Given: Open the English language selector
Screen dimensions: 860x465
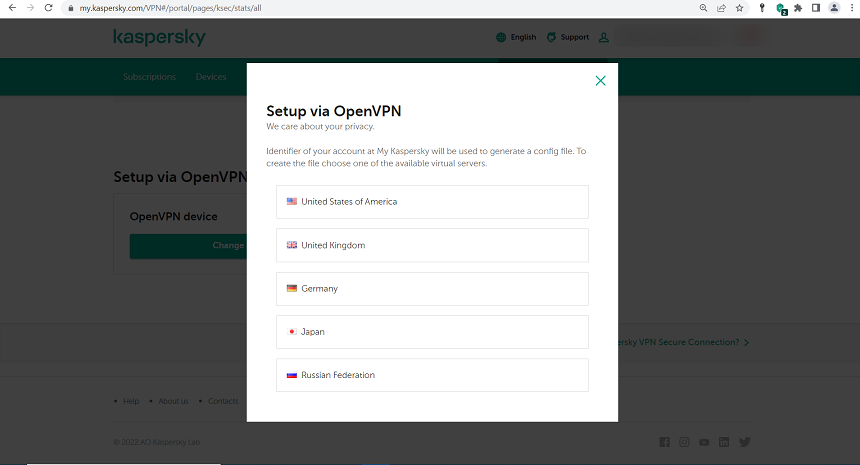Looking at the screenshot, I should pyautogui.click(x=523, y=37).
